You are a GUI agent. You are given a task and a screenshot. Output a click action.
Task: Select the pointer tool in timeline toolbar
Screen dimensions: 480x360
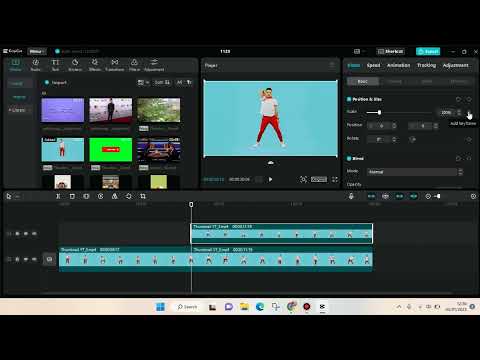[x=9, y=196]
